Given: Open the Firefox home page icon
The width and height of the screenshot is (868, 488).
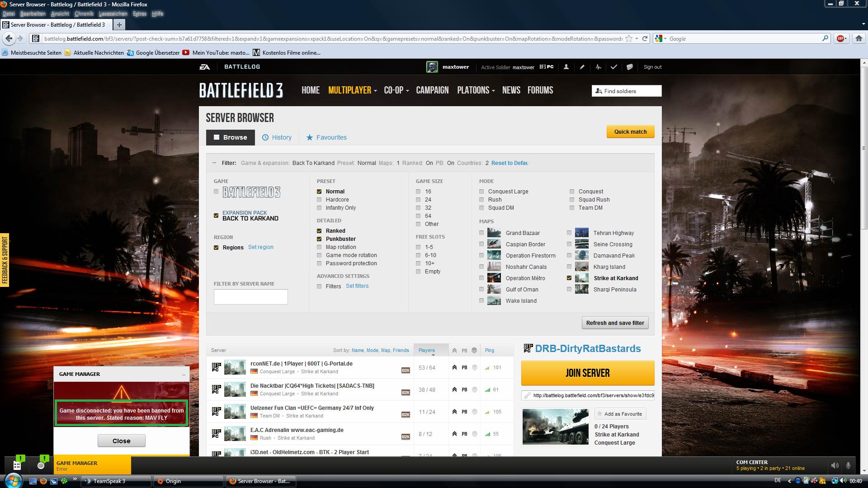Looking at the screenshot, I should pos(859,39).
